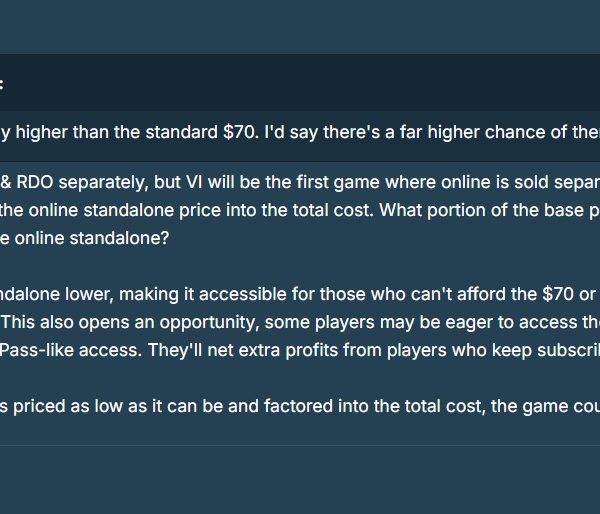Click "This also opens an opportunity"

point(129,322)
